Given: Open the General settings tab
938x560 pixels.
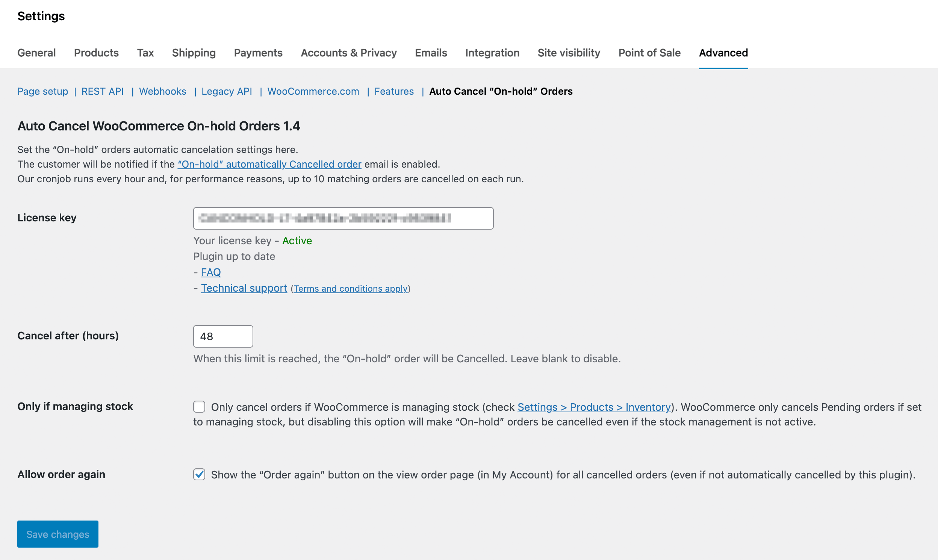Looking at the screenshot, I should point(36,53).
